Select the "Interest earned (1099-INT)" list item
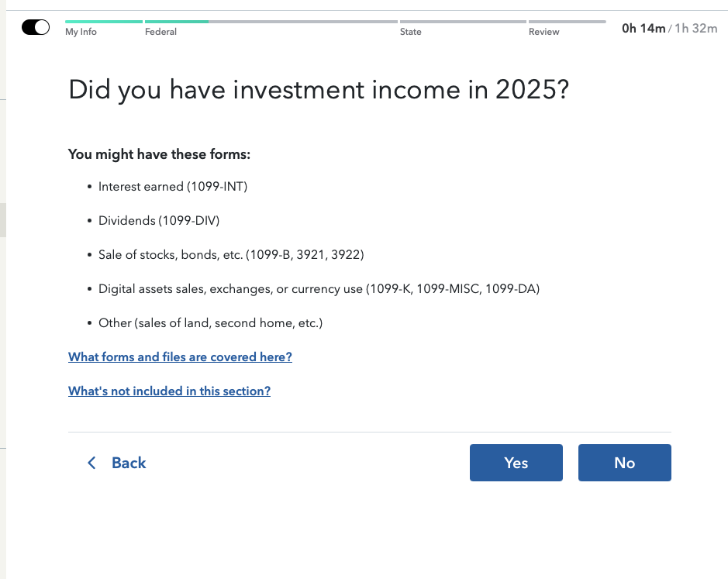The image size is (728, 579). 172,186
